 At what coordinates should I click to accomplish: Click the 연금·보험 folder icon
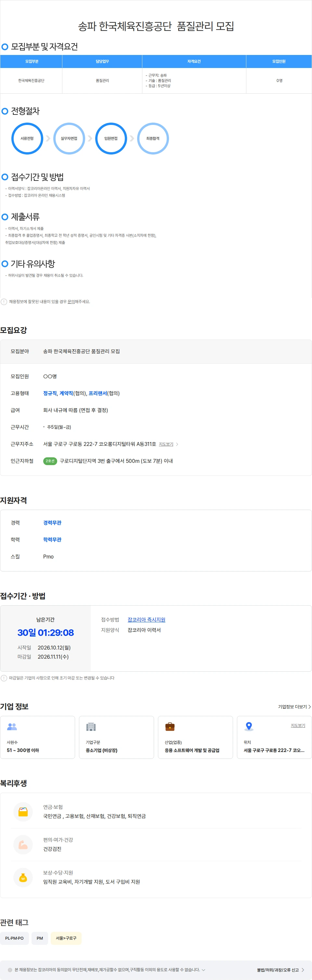pos(23,812)
